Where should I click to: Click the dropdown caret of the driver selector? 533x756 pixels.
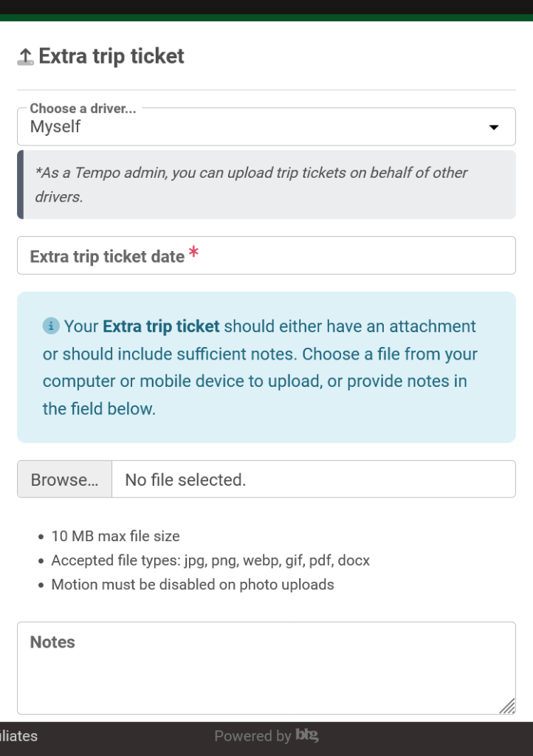click(494, 128)
